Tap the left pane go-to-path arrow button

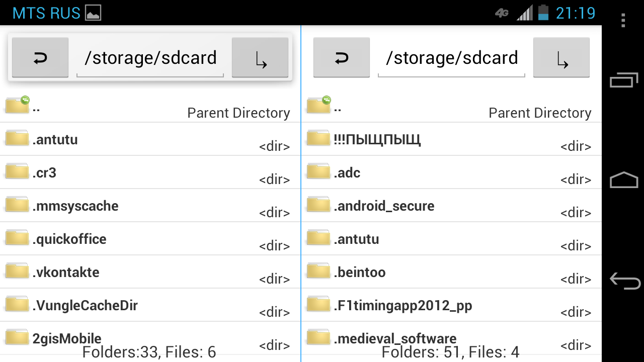(x=260, y=58)
